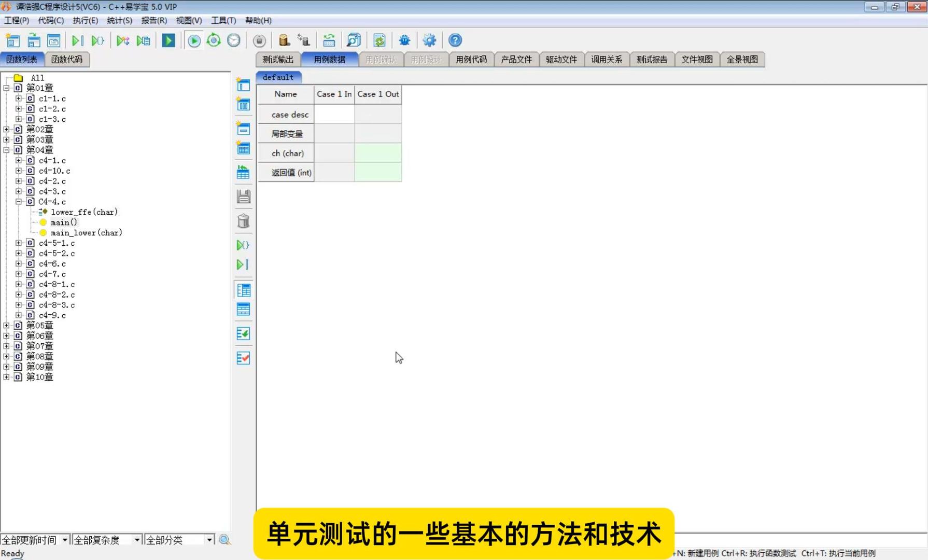Click the top new-case sidebar icon

coord(243,85)
